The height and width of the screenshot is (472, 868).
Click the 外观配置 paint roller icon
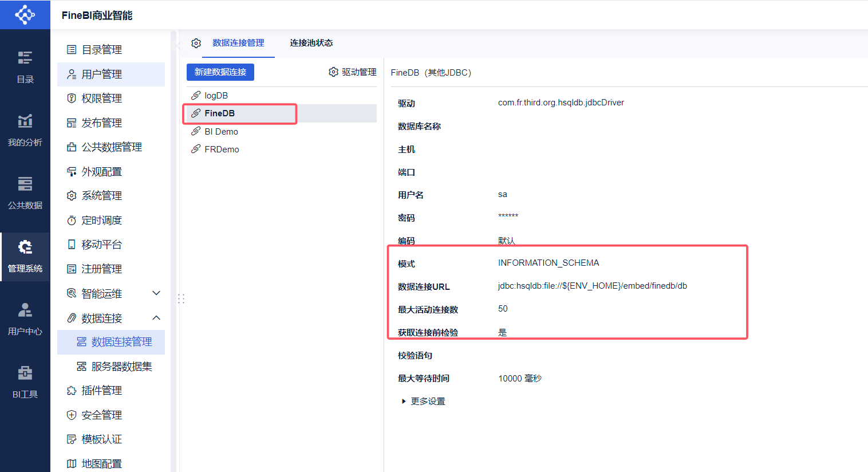coord(72,171)
